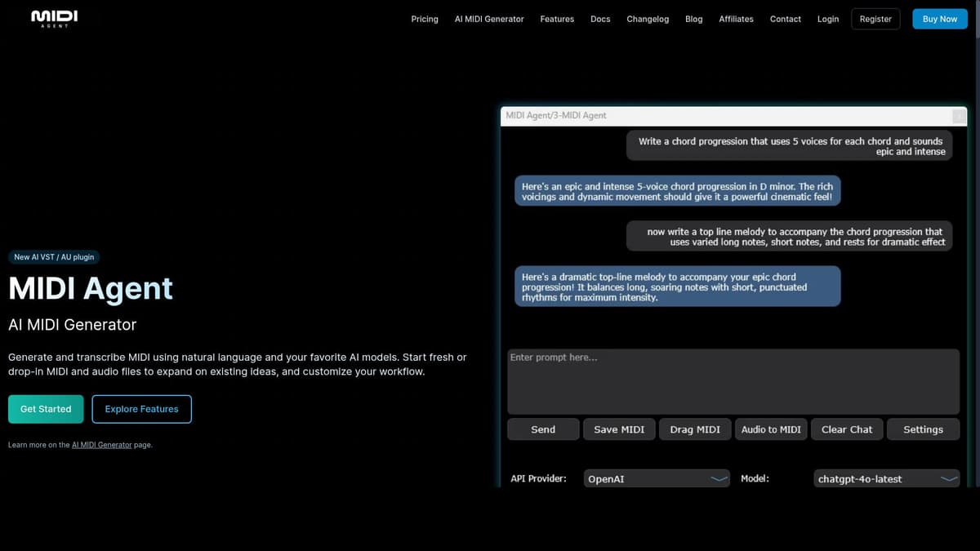Viewport: 980px width, 551px height.
Task: Click the 'dramatic top-line melody' reply bubble
Action: tap(677, 287)
